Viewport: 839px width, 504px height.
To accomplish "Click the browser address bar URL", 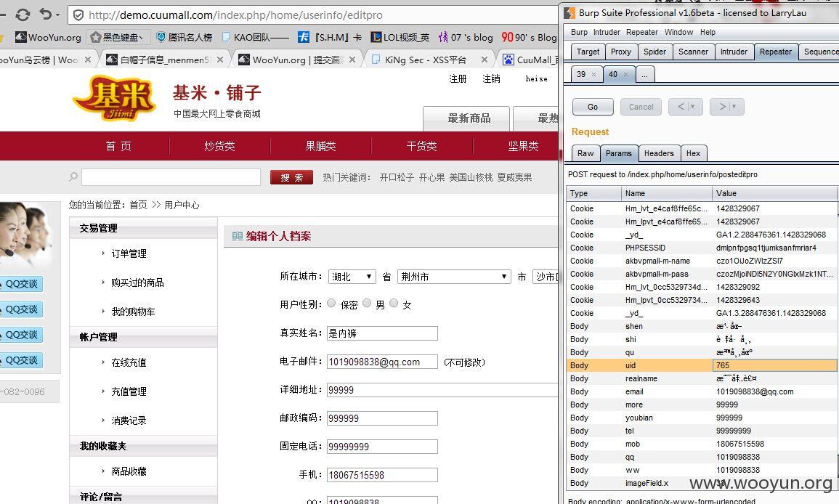I will pyautogui.click(x=235, y=15).
